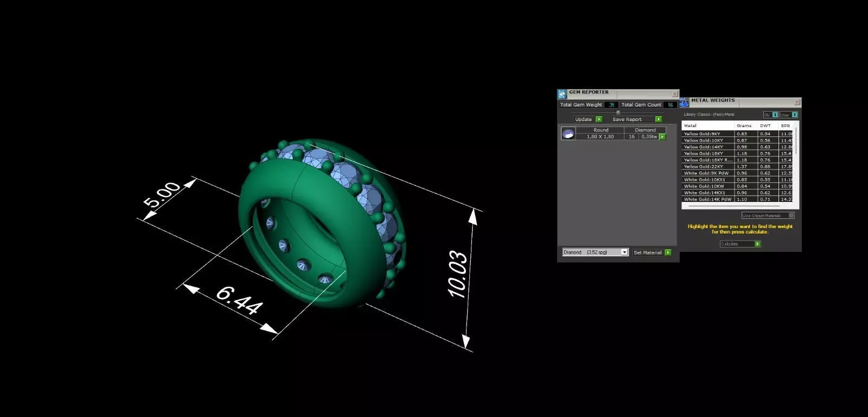Select the White Gold:9K PdW row
The height and width of the screenshot is (417, 868).
click(x=737, y=173)
